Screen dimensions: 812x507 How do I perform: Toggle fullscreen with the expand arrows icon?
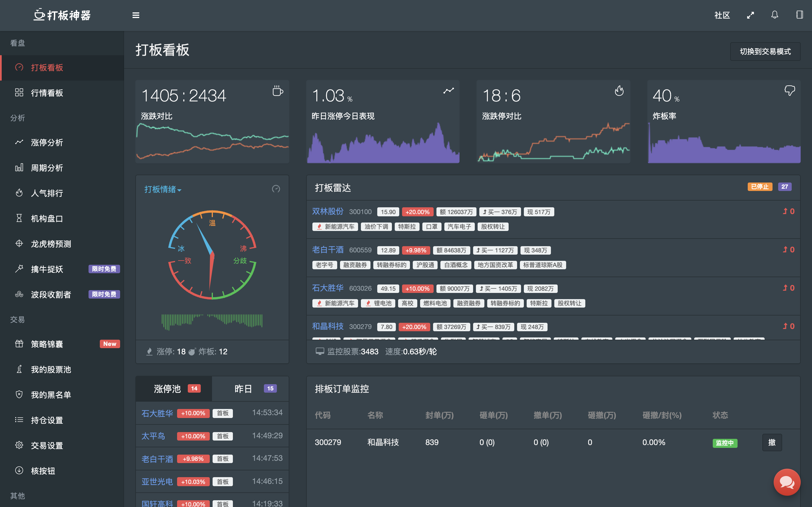coord(751,15)
